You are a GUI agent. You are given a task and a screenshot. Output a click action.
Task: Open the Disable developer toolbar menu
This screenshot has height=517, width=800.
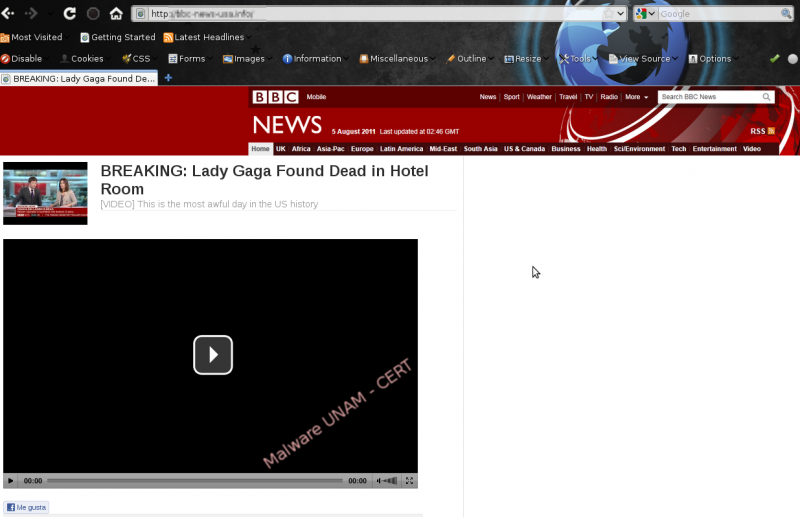22,59
